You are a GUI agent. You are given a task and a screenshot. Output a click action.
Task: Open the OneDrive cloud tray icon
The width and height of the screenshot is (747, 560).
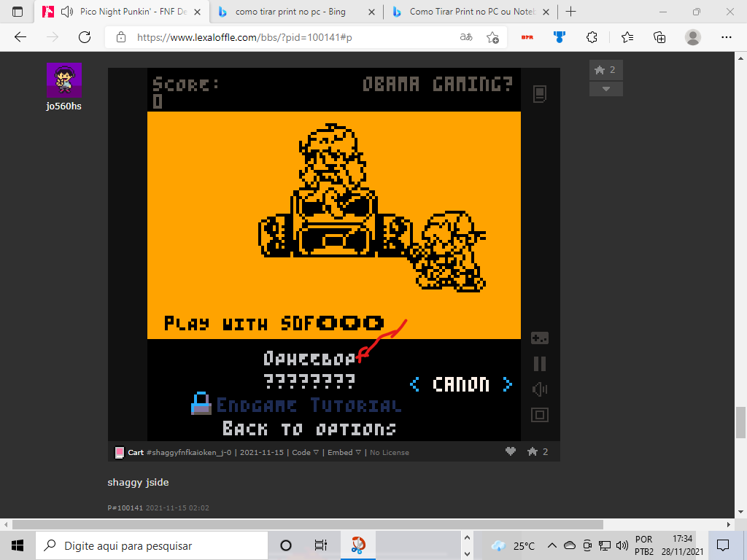[569, 545]
